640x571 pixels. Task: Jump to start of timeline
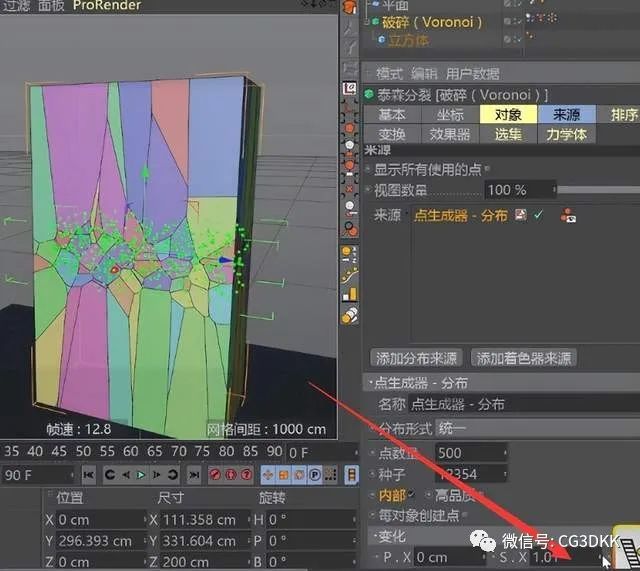coord(89,475)
